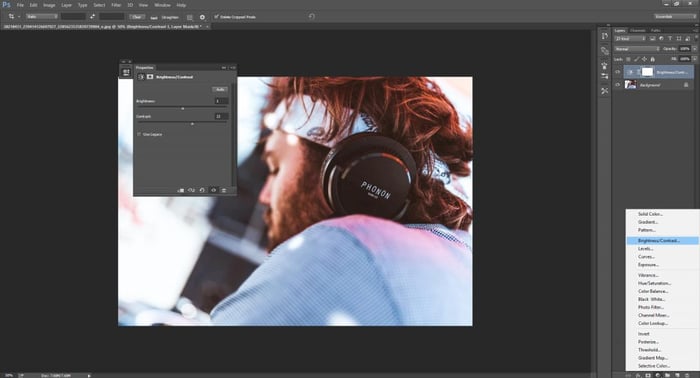Open the Opacity slider arrow
Viewport: 700px width, 378px height.
click(x=694, y=49)
